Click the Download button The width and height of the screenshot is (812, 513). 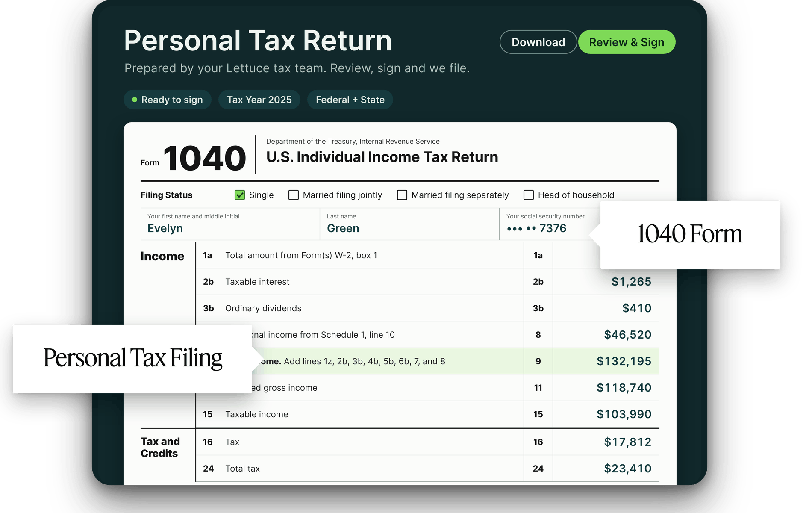tap(538, 42)
